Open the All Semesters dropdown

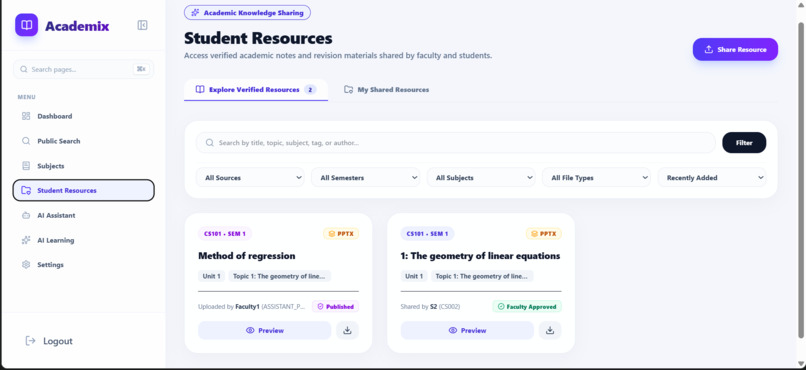tap(365, 178)
